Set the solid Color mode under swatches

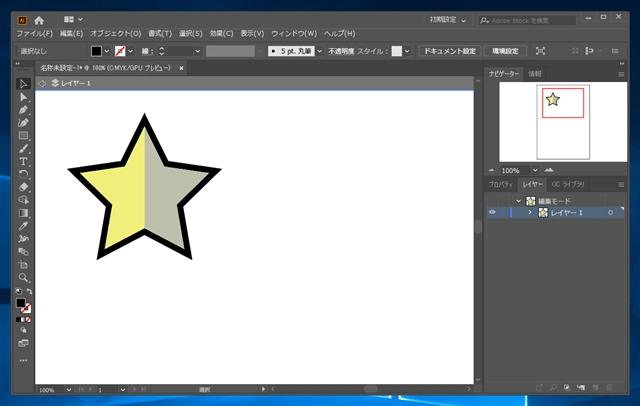pos(18,319)
